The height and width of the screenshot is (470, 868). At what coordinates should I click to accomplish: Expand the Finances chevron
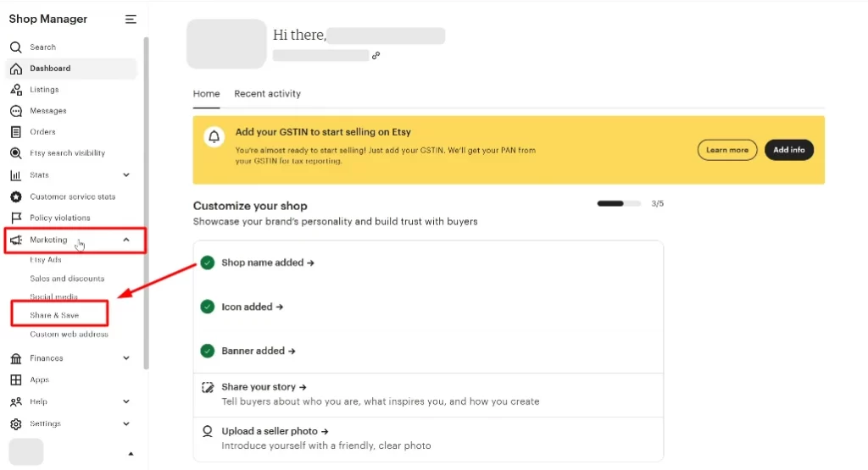pyautogui.click(x=126, y=358)
